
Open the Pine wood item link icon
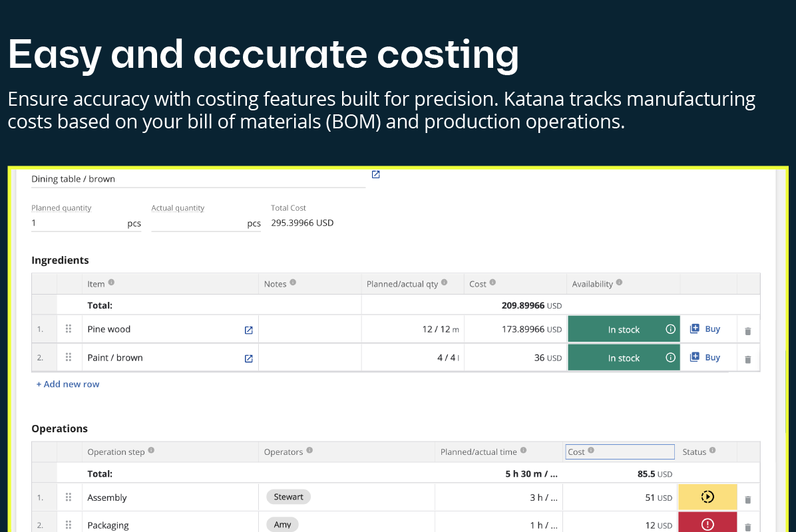(248, 330)
